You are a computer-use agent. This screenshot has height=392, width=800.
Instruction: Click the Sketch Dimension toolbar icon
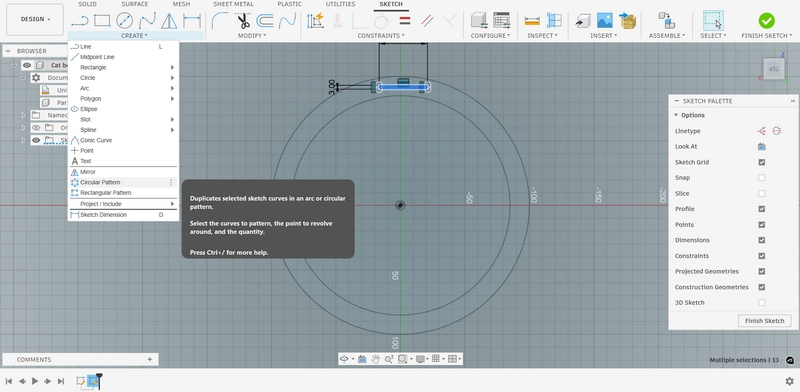coord(192,21)
